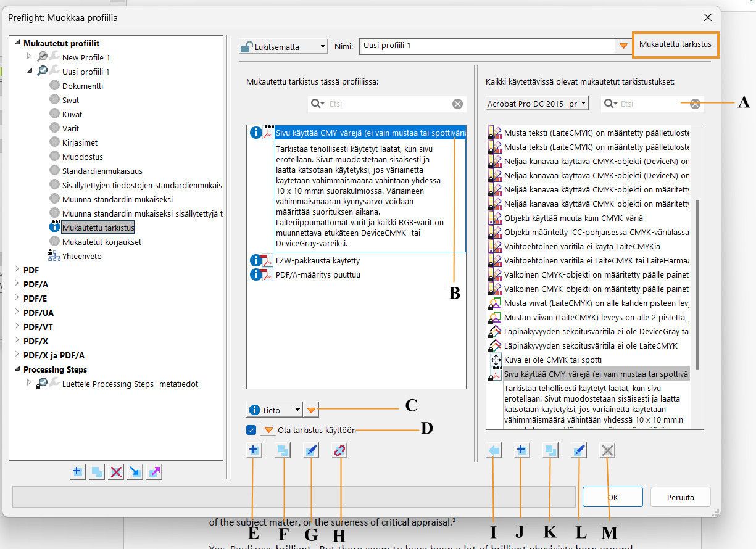Screen dimensions: 756x549
Task: Click the duplicate check icon under the profile's check list
Action: (283, 451)
